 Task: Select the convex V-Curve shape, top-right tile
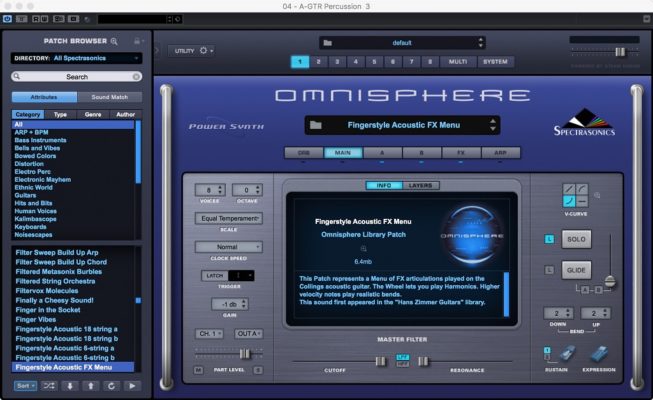[582, 189]
